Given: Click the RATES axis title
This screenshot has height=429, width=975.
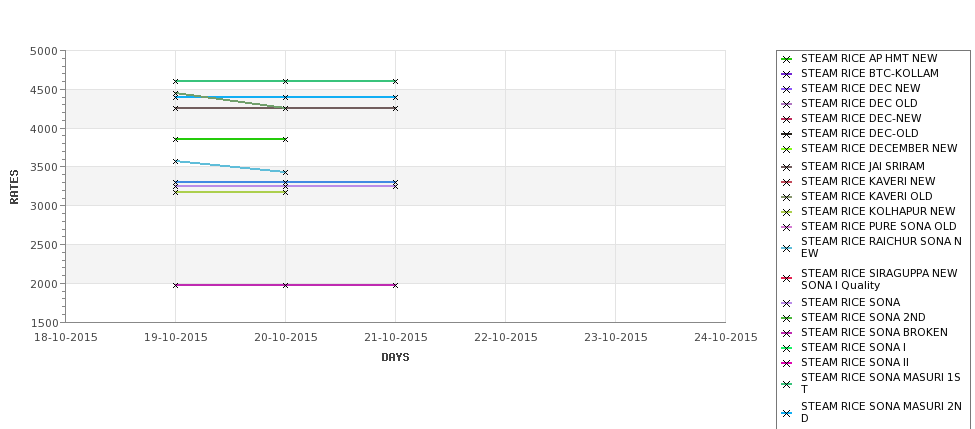Looking at the screenshot, I should 14,187.
